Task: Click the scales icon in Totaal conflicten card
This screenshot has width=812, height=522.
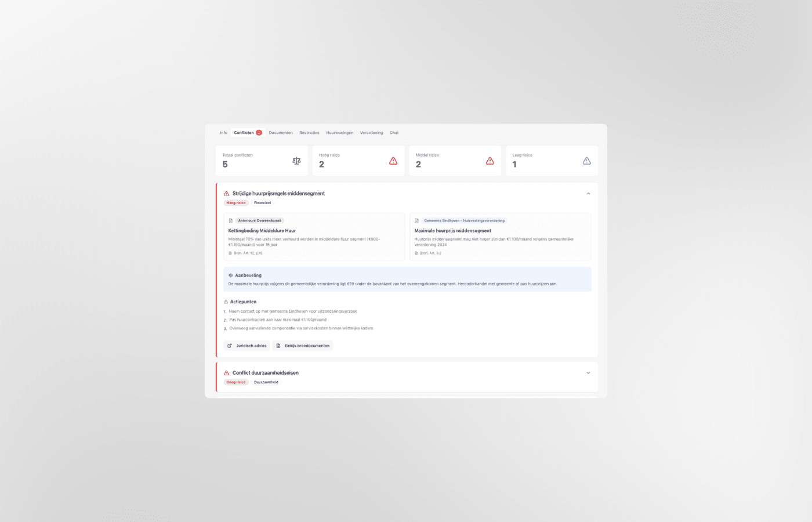Action: 296,161
